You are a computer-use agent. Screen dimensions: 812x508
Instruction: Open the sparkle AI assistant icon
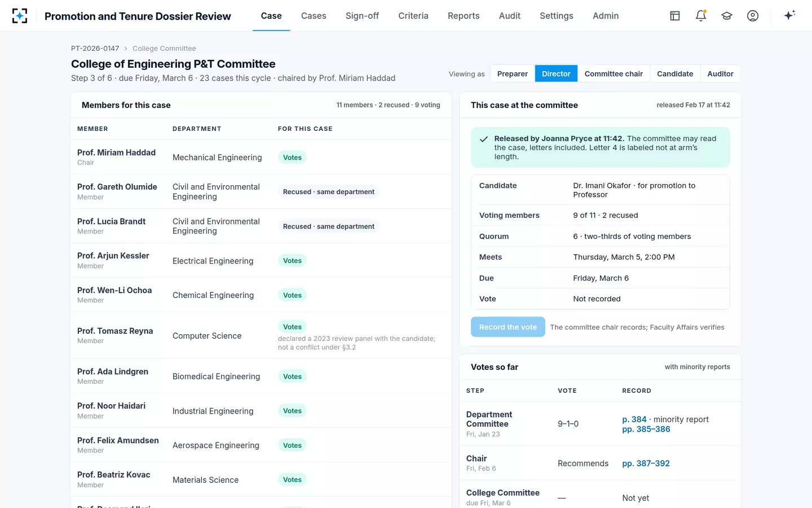click(x=789, y=15)
